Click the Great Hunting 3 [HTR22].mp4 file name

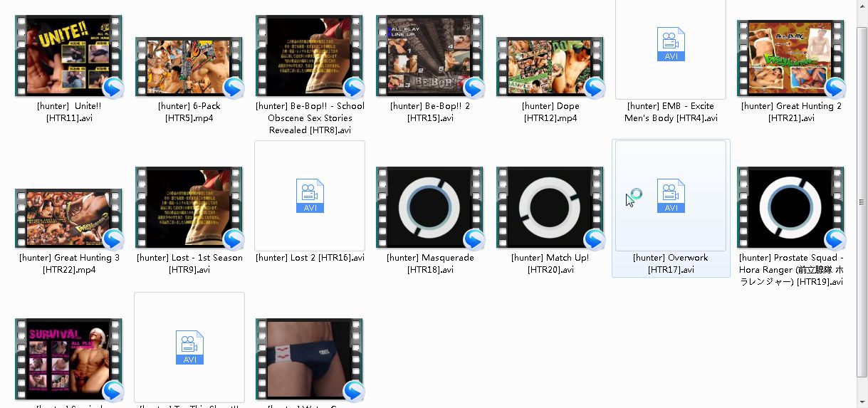point(69,263)
